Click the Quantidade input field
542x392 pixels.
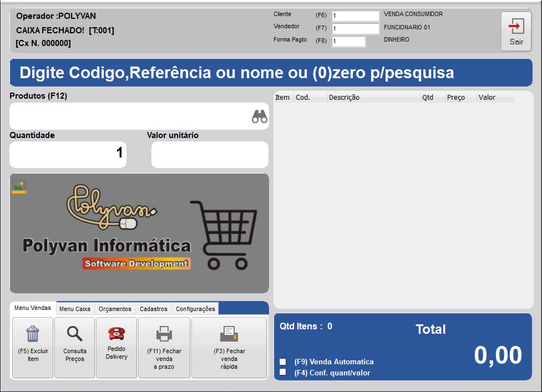coord(68,154)
